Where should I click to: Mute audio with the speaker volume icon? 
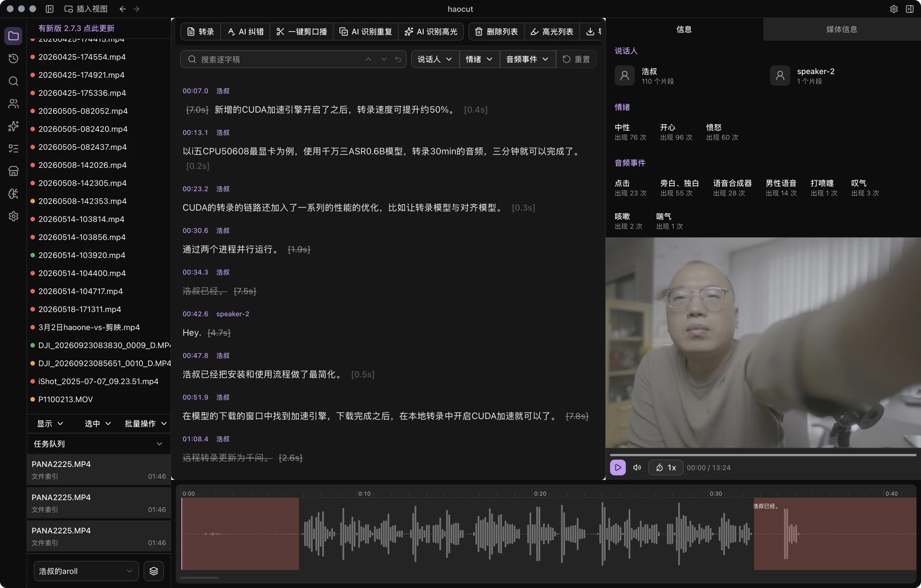coord(637,467)
